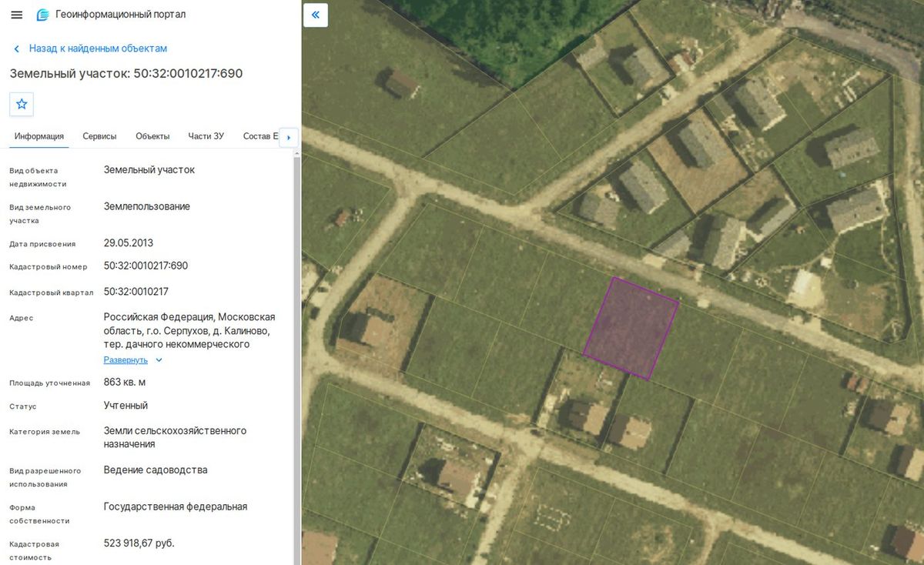Select the parcel heading 50:32:0010217:690
This screenshot has height=565, width=924.
click(x=126, y=74)
